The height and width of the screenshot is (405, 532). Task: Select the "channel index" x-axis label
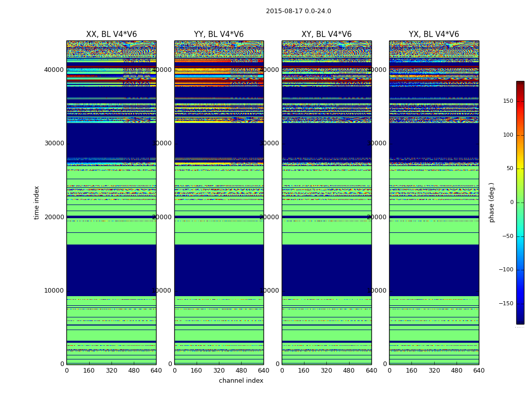241,381
